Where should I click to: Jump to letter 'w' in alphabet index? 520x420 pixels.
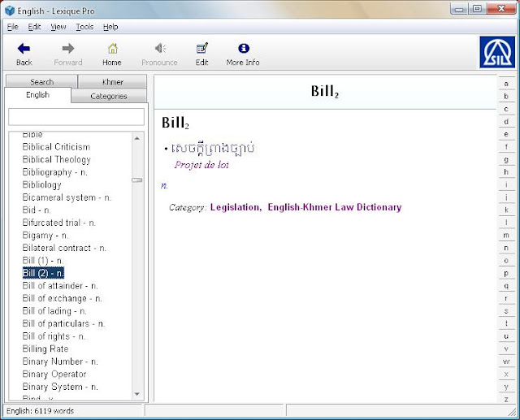point(506,362)
